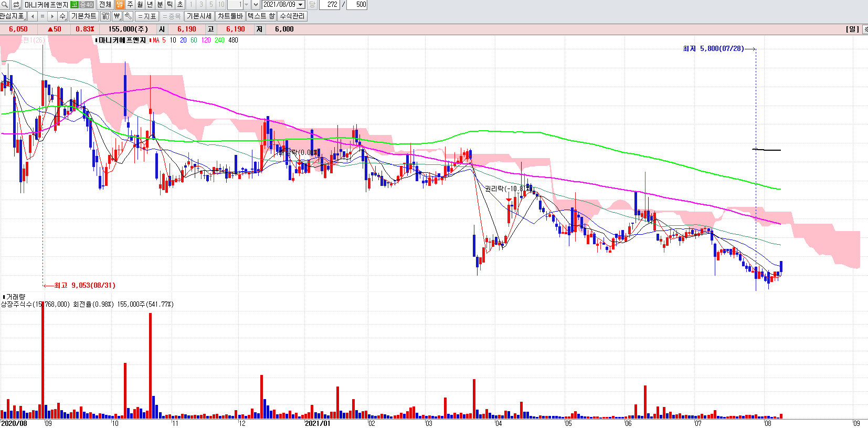868x428 pixels.
Task: Click the previous left arrow icon
Action: point(33,16)
